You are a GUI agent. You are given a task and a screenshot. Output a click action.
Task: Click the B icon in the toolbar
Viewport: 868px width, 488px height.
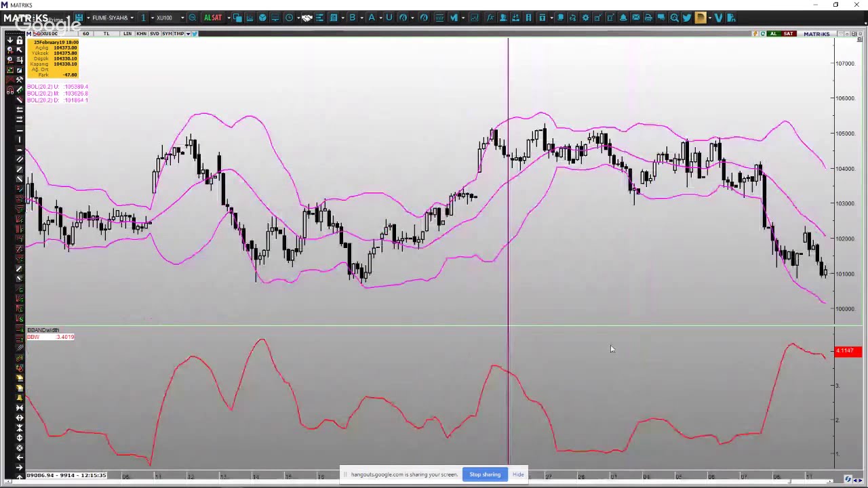coord(353,18)
